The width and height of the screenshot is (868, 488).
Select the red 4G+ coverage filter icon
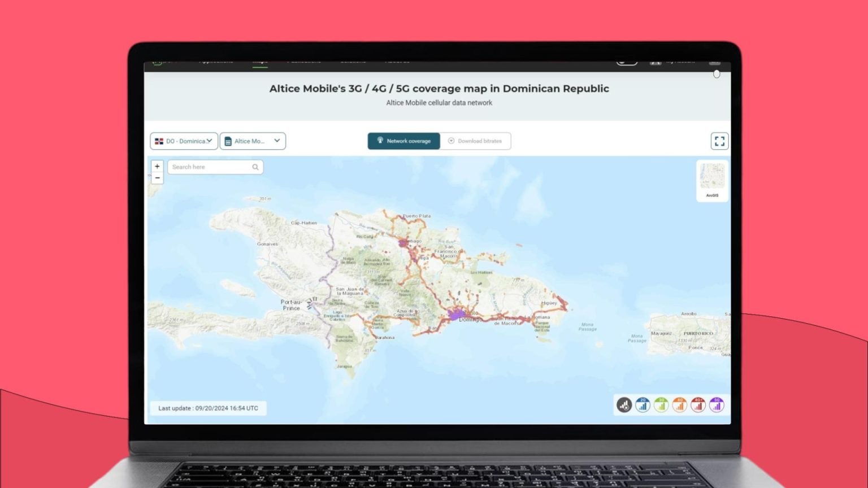point(698,405)
